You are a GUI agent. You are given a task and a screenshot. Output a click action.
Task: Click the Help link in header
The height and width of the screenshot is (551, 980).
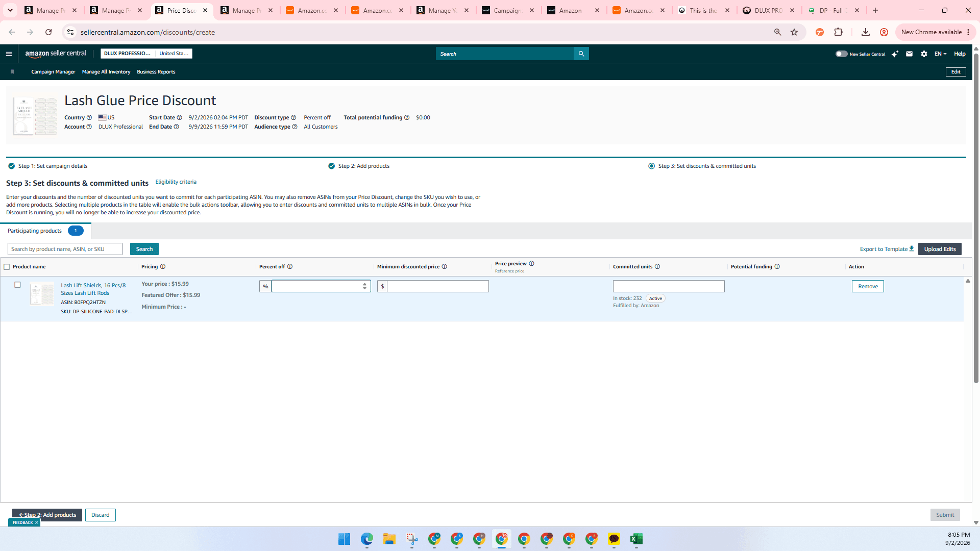click(960, 54)
